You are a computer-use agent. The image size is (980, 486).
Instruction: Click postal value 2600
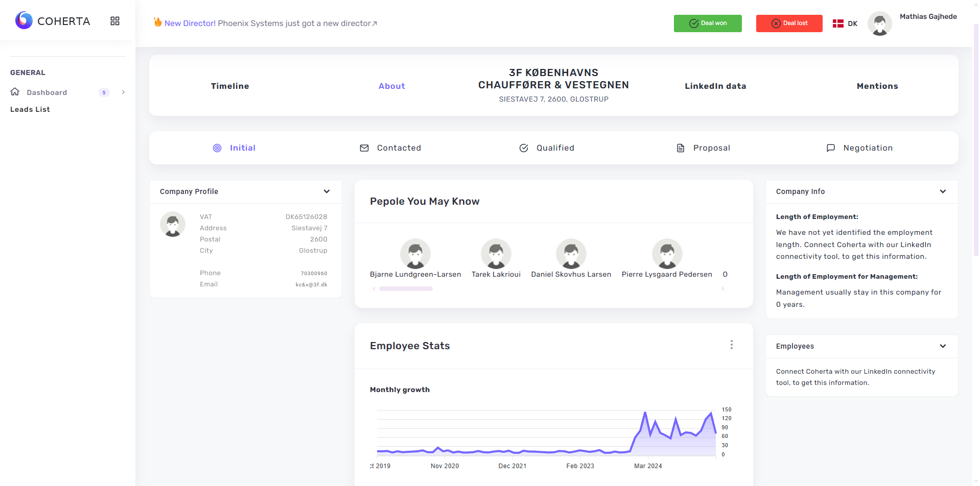tap(319, 239)
